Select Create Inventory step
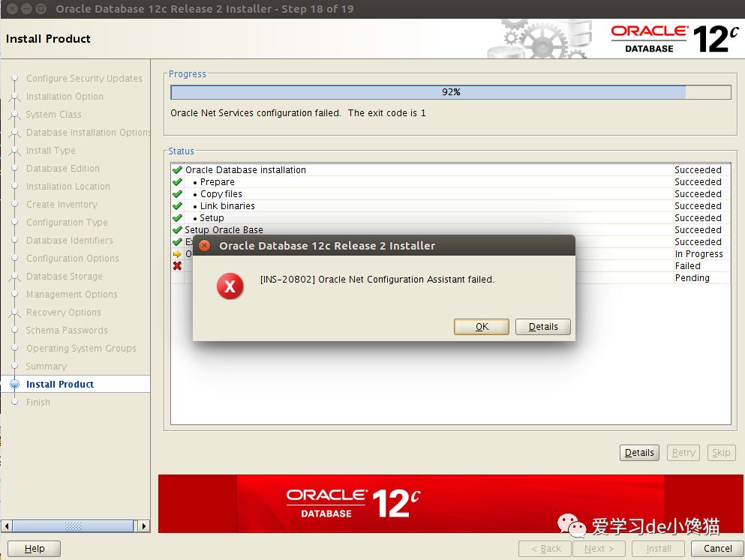Viewport: 745px width, 560px height. (x=62, y=205)
